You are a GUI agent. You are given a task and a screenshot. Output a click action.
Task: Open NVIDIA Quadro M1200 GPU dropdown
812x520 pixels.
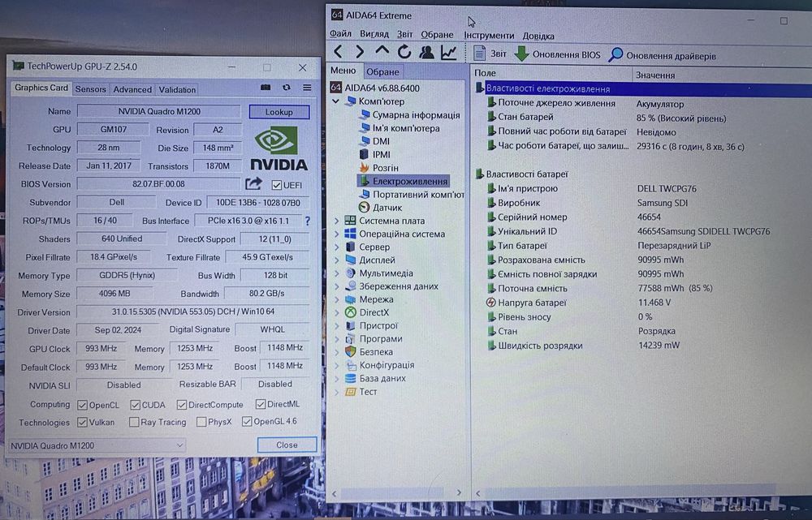coord(97,445)
